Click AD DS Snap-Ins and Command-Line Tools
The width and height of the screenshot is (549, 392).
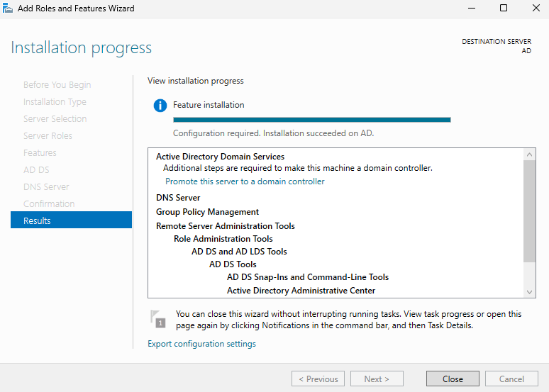pos(308,277)
